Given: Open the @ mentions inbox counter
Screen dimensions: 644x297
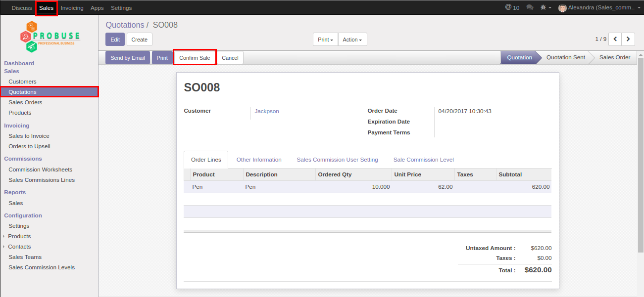Looking at the screenshot, I should point(512,7).
